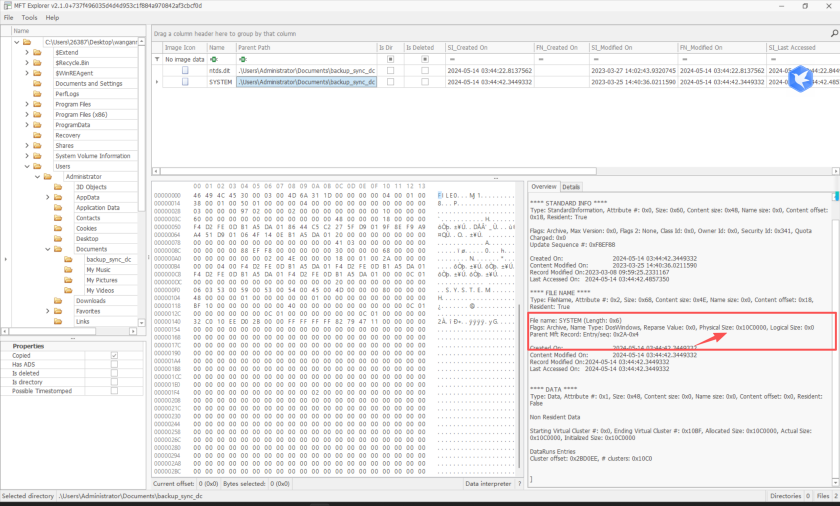Toggle the Copied property checkbox

tap(115, 356)
